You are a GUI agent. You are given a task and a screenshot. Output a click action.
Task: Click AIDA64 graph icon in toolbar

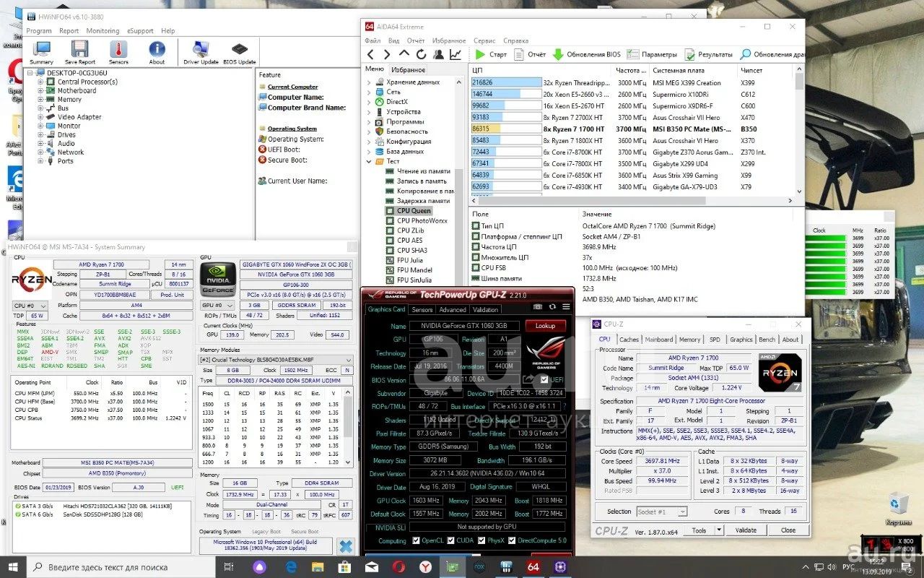(x=456, y=54)
